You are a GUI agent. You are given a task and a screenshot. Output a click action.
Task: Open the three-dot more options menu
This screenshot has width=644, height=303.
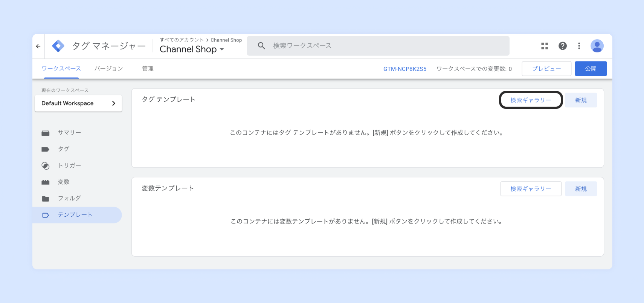579,46
